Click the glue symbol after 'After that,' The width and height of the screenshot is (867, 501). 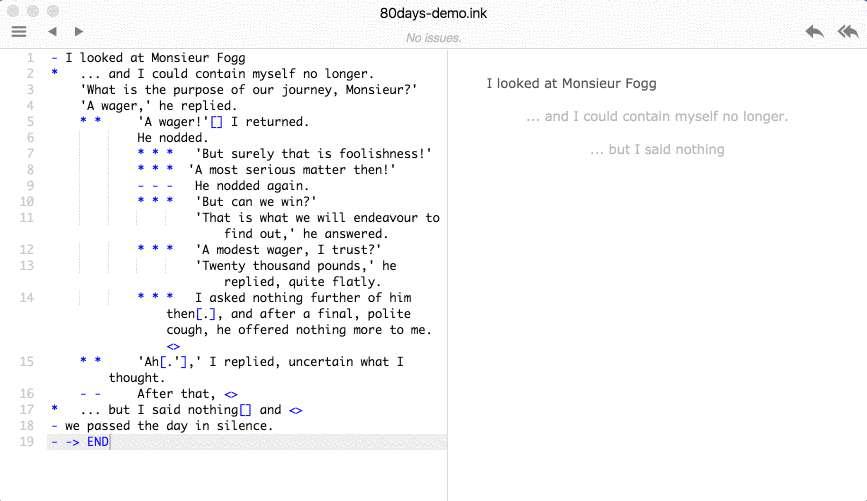point(231,394)
